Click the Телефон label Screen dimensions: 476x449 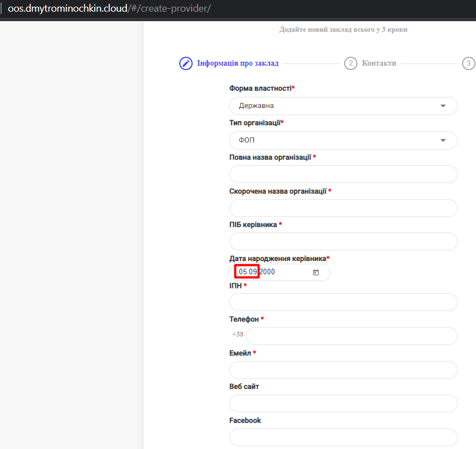[247, 319]
